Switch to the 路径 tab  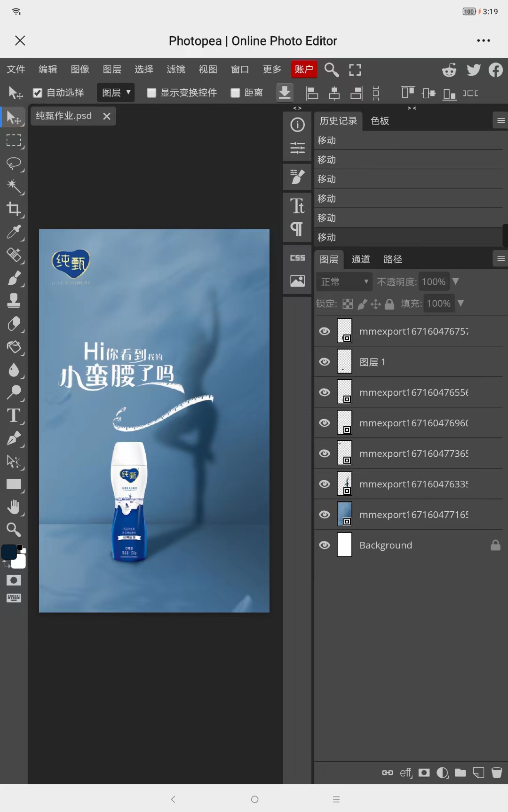click(x=393, y=259)
